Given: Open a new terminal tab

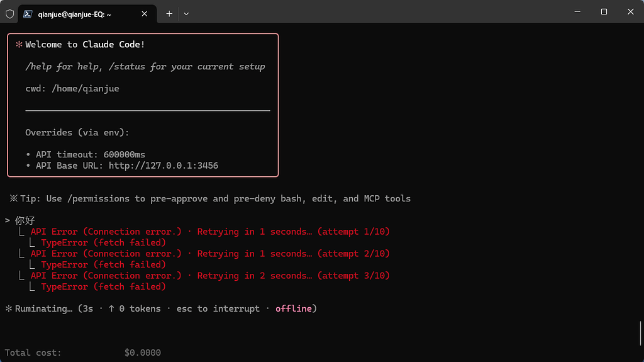Looking at the screenshot, I should click(x=169, y=14).
